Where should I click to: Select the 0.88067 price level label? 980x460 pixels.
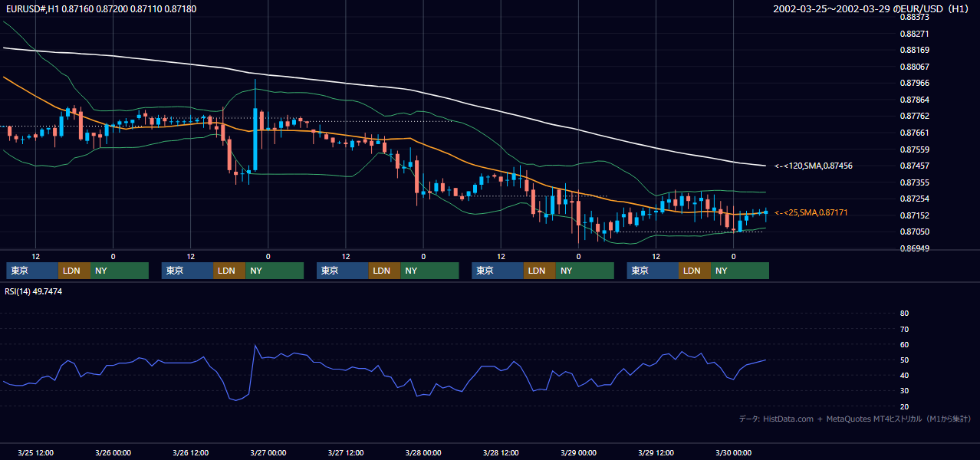click(x=914, y=67)
